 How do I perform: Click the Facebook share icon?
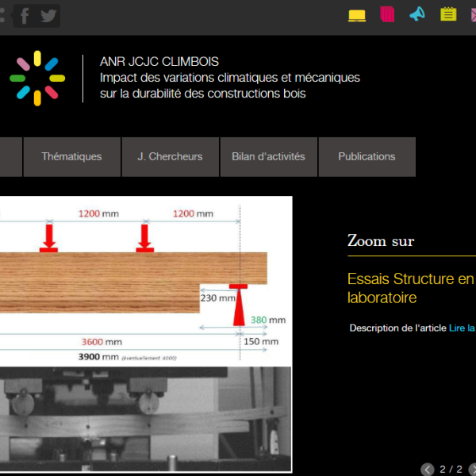coord(25,16)
